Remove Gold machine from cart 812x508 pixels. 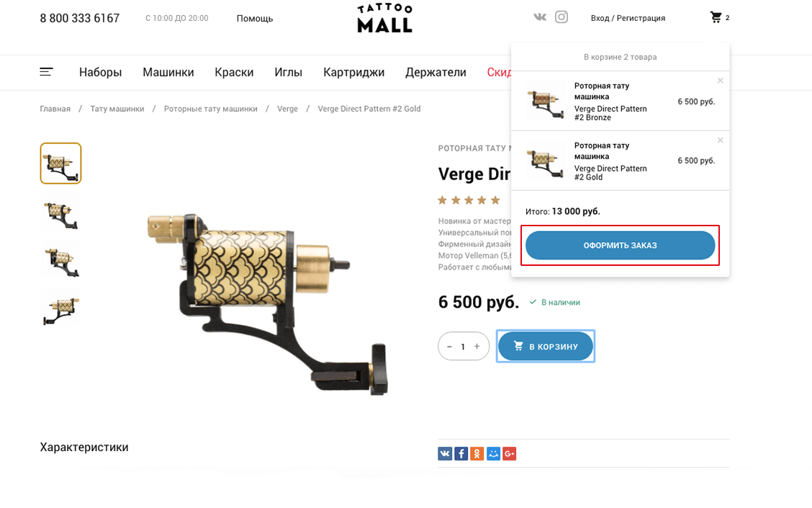pos(721,140)
